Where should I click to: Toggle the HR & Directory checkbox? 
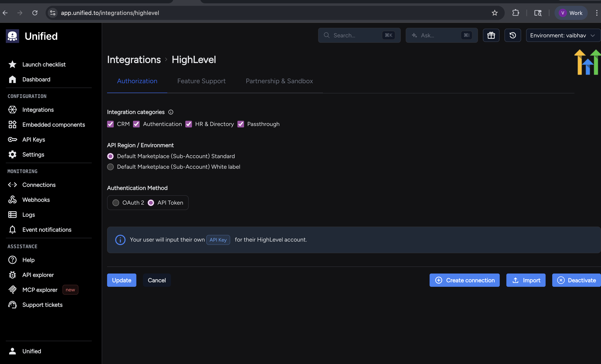tap(189, 124)
